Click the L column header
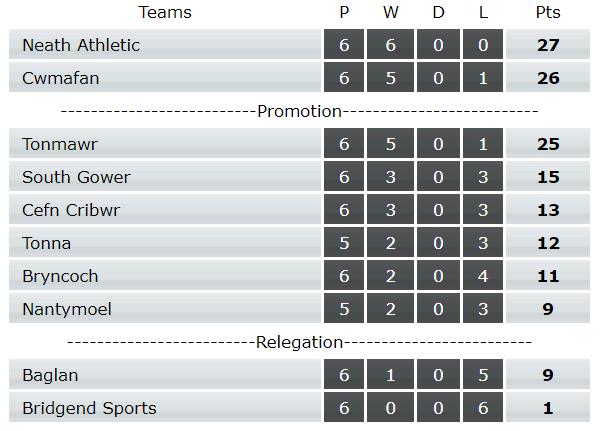This screenshot has width=602, height=431. tap(483, 12)
